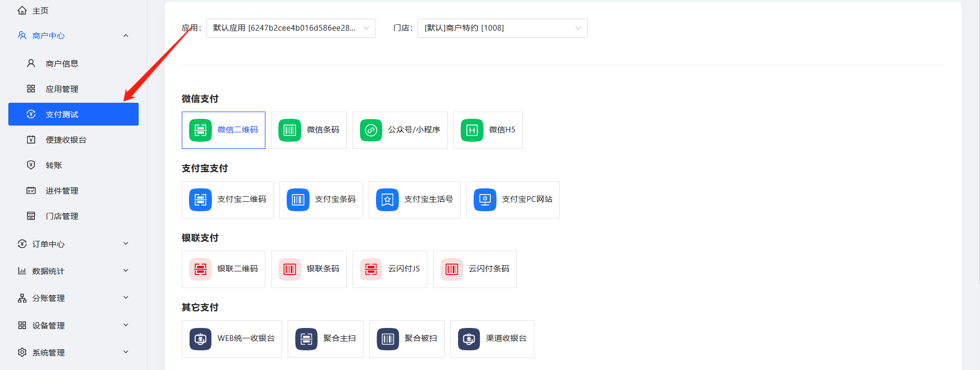Choose 云闪付条码 payment label
Viewport: 980px width, 370px height.
tap(489, 269)
